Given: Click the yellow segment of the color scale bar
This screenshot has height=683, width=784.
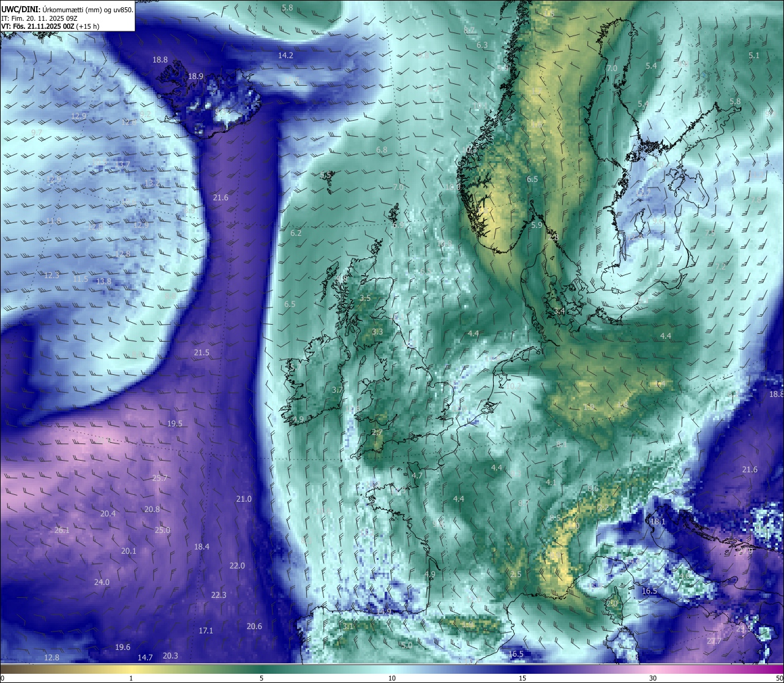Looking at the screenshot, I should tap(131, 669).
